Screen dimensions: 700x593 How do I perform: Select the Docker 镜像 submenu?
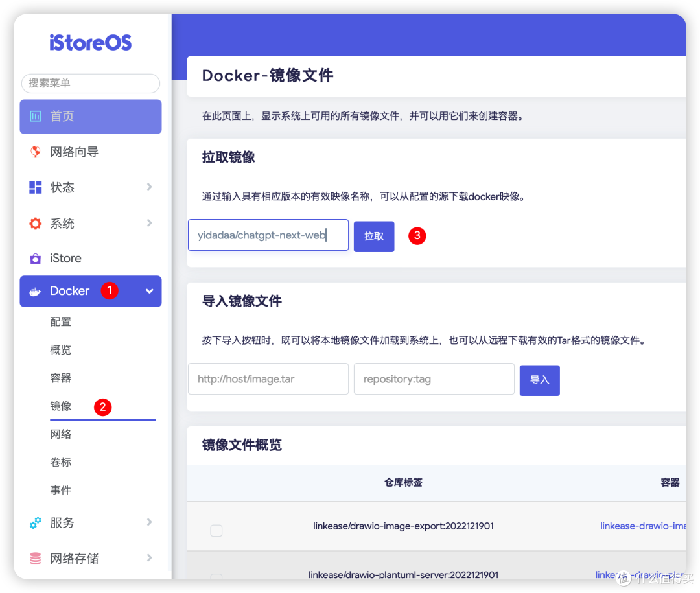61,406
